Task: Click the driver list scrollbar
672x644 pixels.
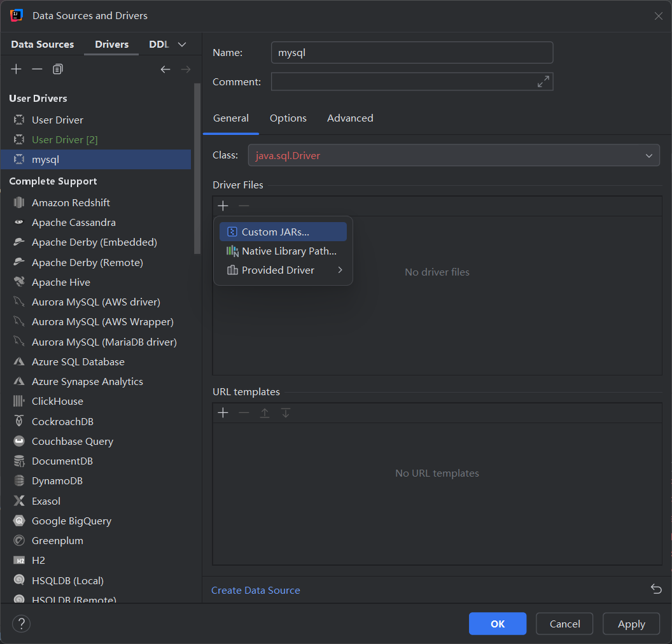Action: [x=197, y=169]
